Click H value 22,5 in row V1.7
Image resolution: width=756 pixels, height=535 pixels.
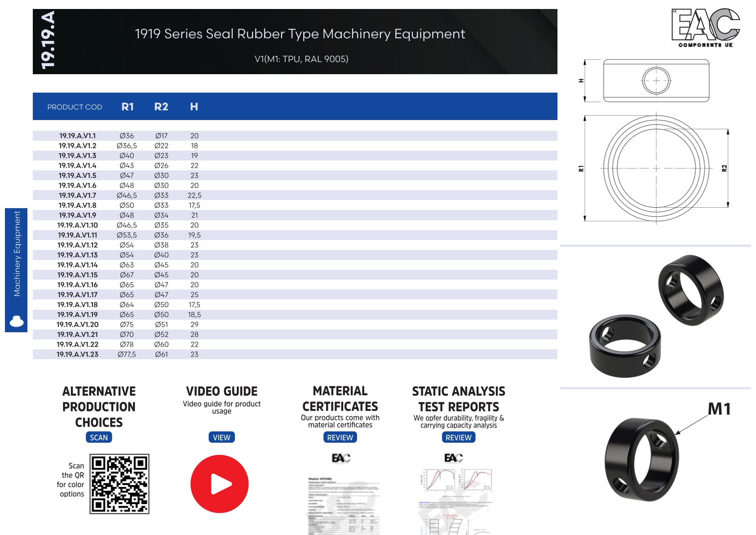[195, 195]
